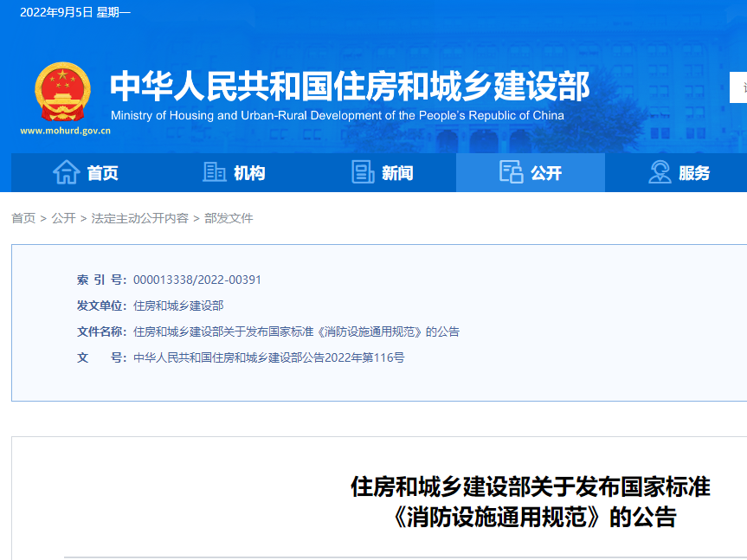Image resolution: width=747 pixels, height=560 pixels.
Task: Click 首页 in the breadcrumb trail
Action: pos(23,219)
